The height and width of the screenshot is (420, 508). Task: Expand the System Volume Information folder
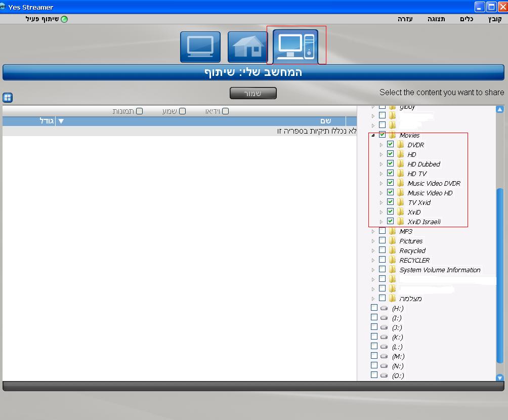click(x=373, y=270)
